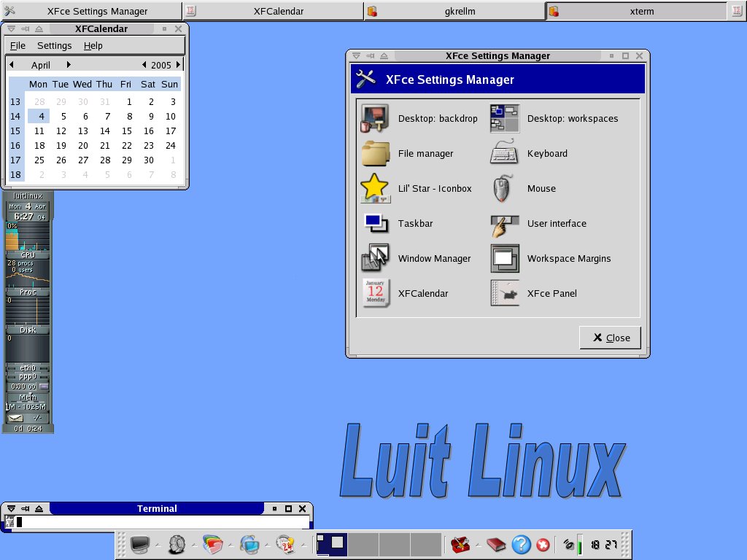Open the Mouse settings icon
Screen dimensions: 747x560
pyautogui.click(x=503, y=188)
